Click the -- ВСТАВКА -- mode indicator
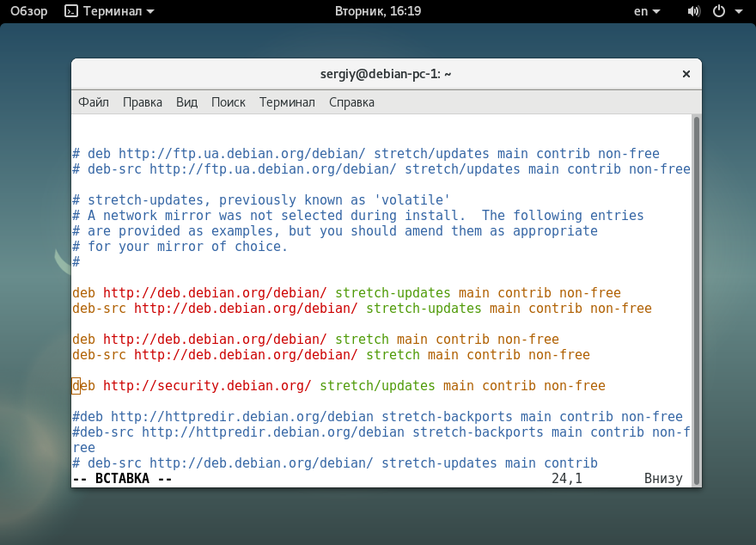 (122, 479)
